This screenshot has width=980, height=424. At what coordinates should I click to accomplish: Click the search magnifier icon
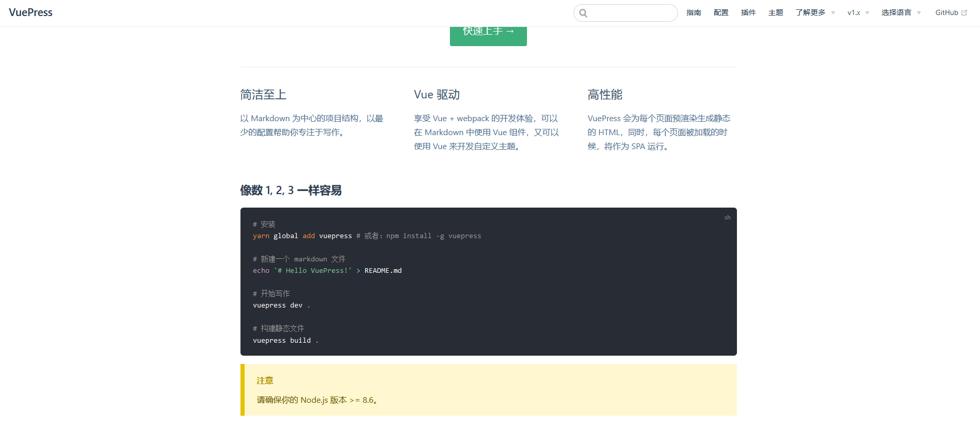583,13
